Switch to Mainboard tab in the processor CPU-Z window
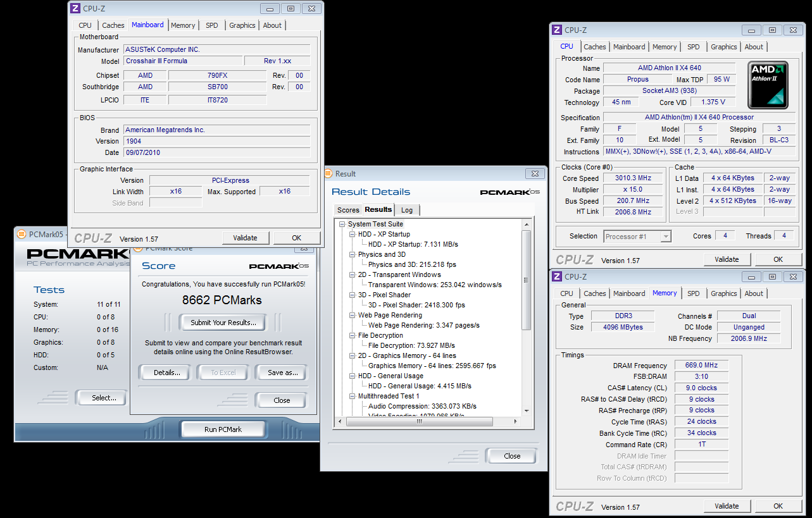Image resolution: width=812 pixels, height=518 pixels. (x=629, y=47)
